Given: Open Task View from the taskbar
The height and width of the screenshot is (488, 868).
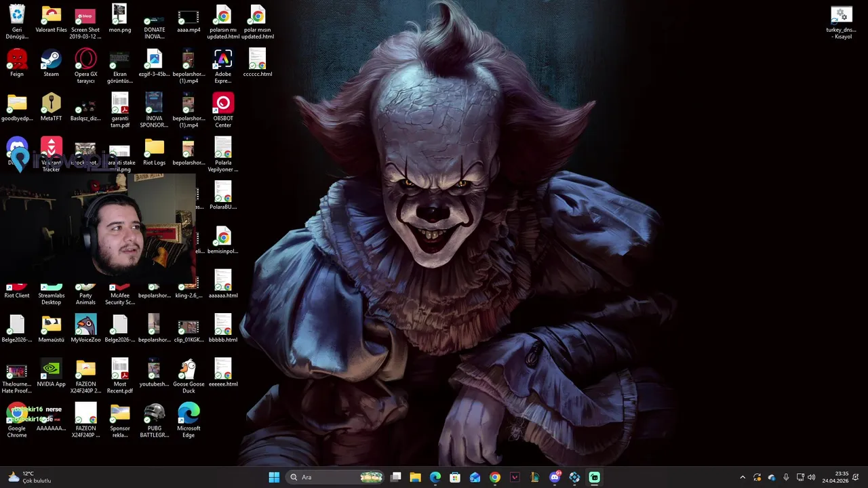Looking at the screenshot, I should 396,477.
